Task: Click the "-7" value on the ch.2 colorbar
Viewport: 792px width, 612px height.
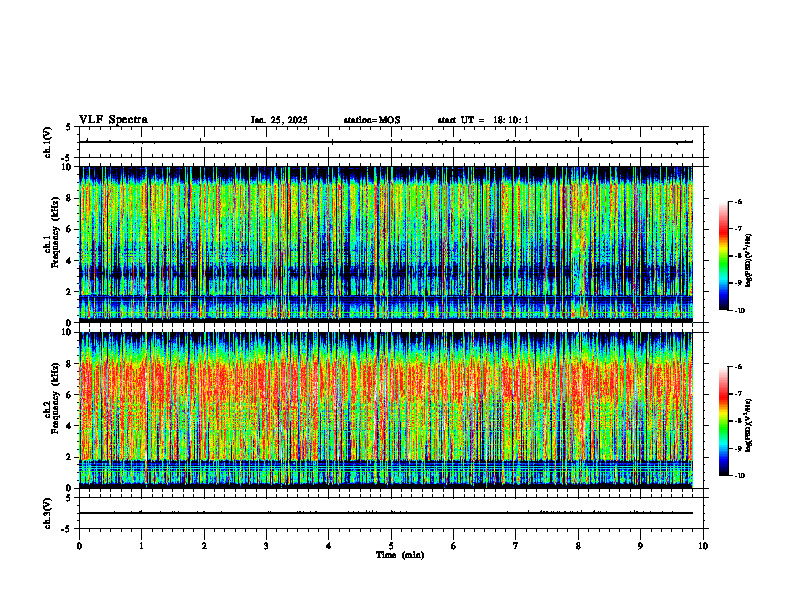Action: coord(738,394)
